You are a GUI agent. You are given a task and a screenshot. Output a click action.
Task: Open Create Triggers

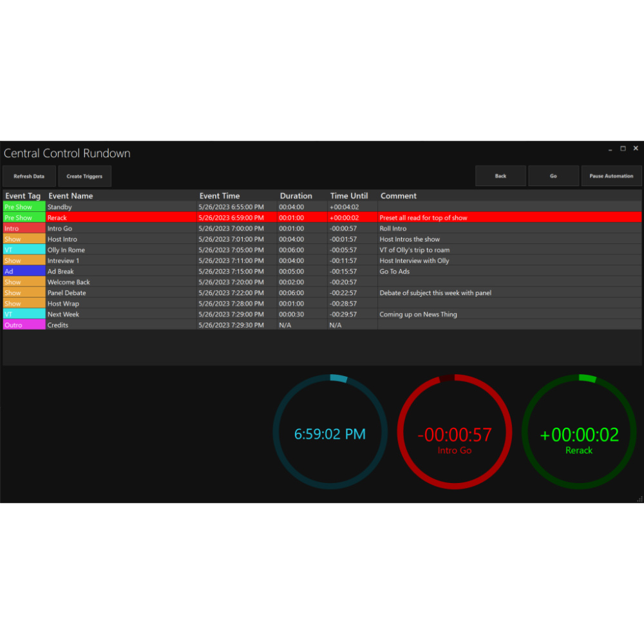click(x=84, y=176)
